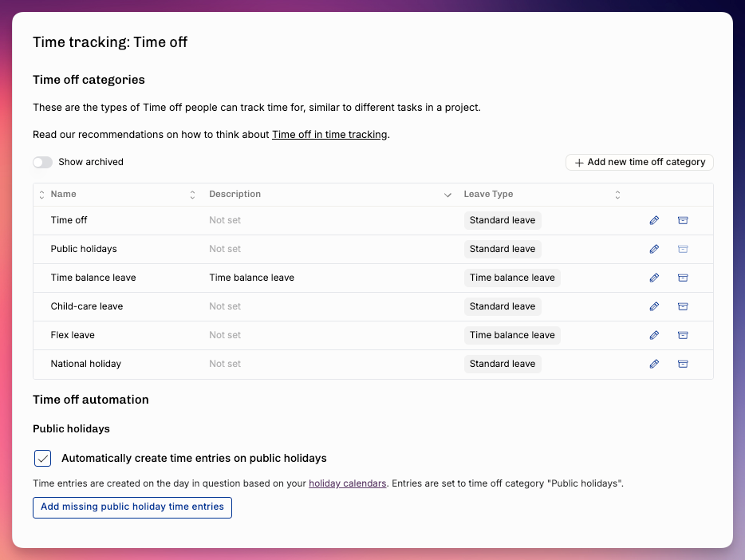Click Add missing public holiday time entries

tap(132, 507)
